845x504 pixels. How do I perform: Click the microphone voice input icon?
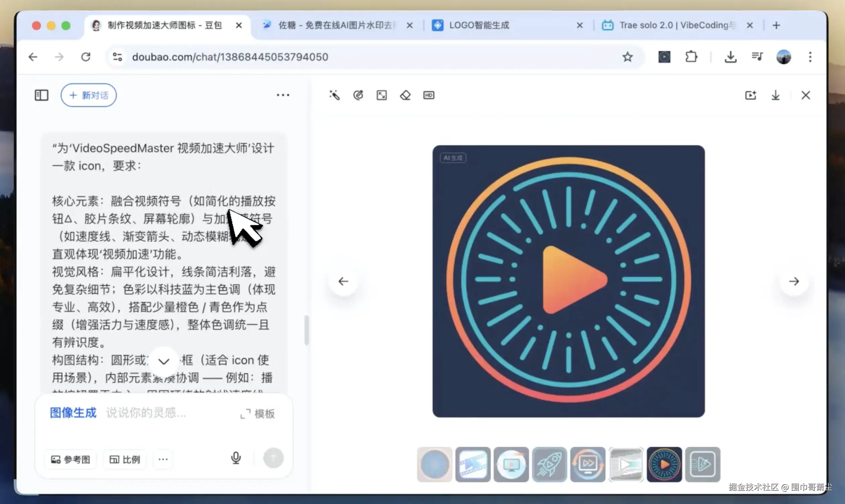coord(236,458)
